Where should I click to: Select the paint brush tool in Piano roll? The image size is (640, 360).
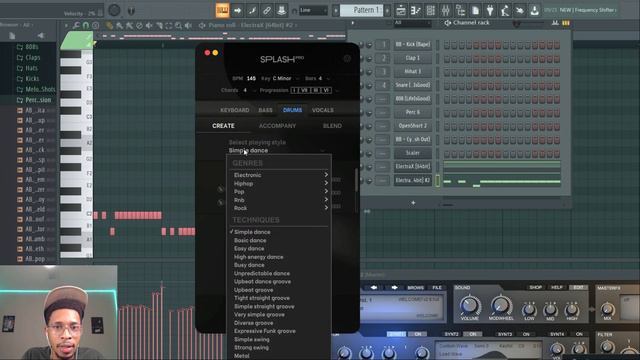click(x=120, y=25)
